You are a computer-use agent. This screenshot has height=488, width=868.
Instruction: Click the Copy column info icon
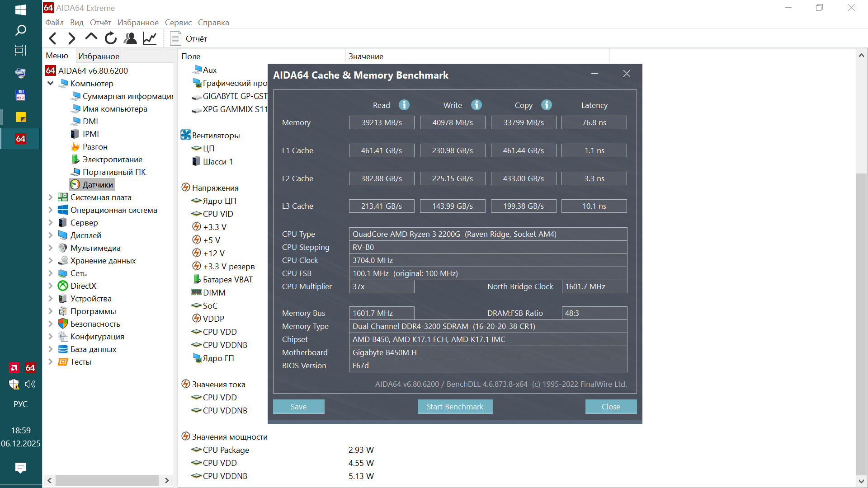coord(547,105)
